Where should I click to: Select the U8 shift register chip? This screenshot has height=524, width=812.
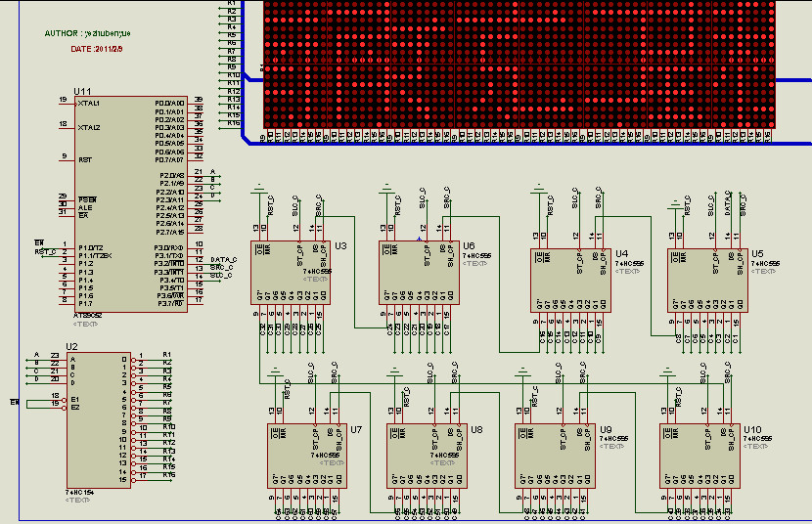point(427,456)
